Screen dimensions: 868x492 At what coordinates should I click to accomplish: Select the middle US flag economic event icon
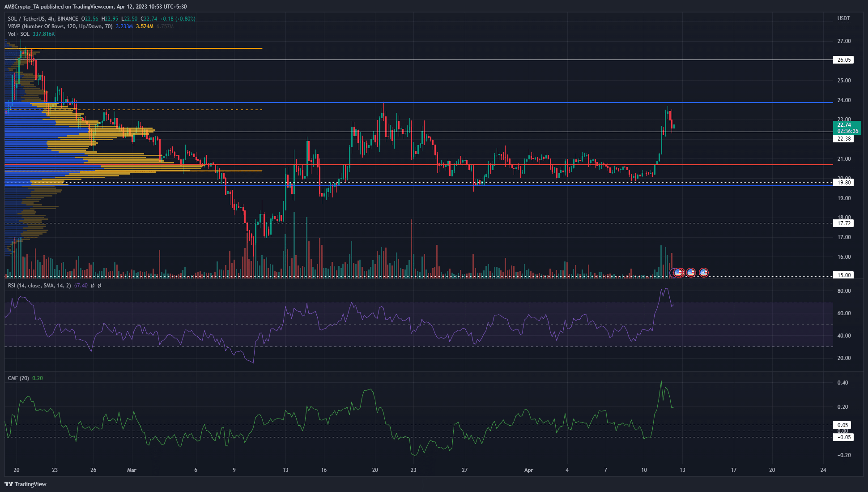click(691, 272)
